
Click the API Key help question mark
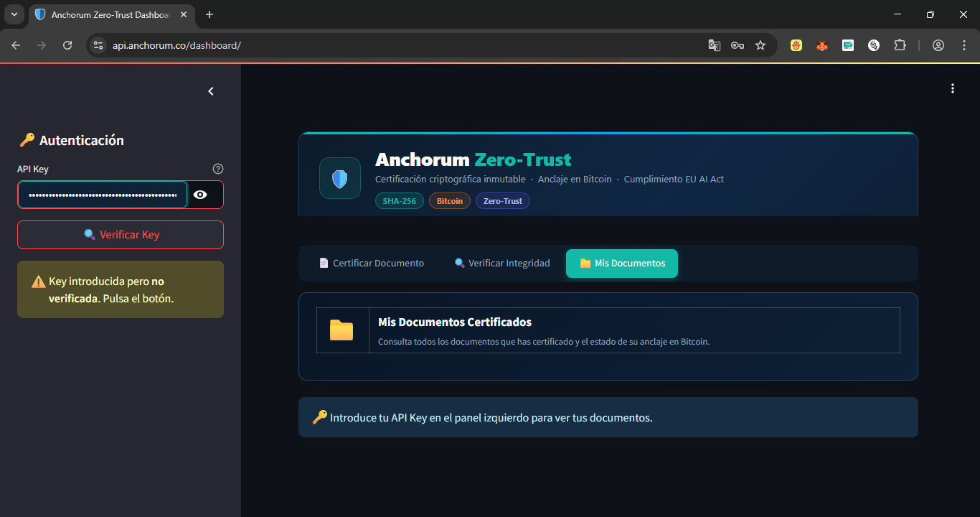(x=217, y=168)
